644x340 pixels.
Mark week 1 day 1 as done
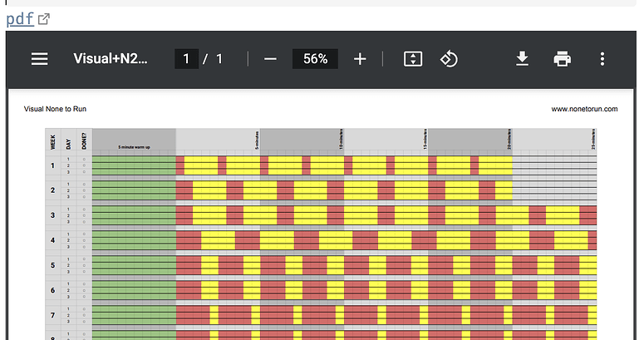click(83, 159)
